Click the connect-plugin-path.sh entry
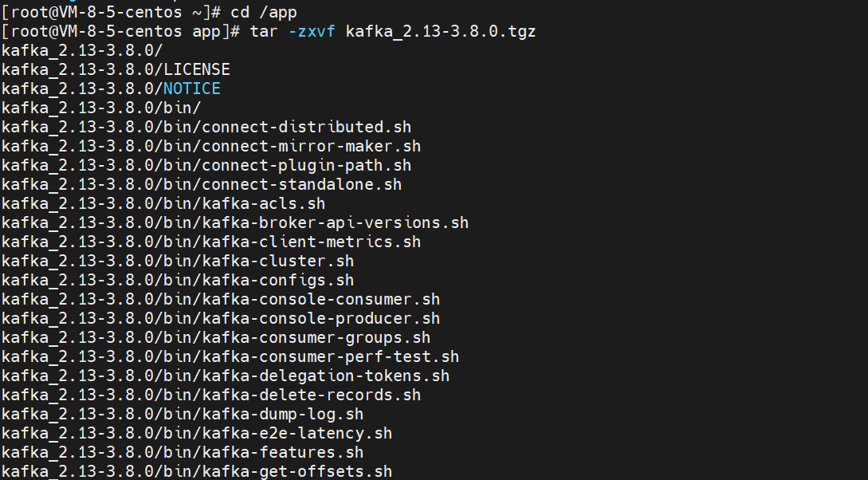 point(206,165)
